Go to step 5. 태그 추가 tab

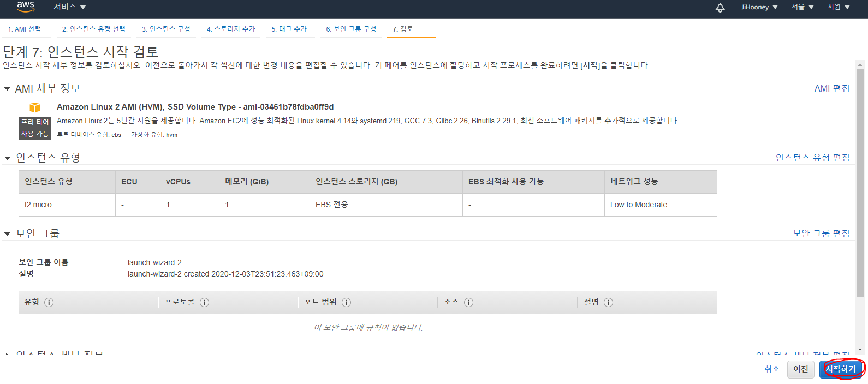pos(289,29)
